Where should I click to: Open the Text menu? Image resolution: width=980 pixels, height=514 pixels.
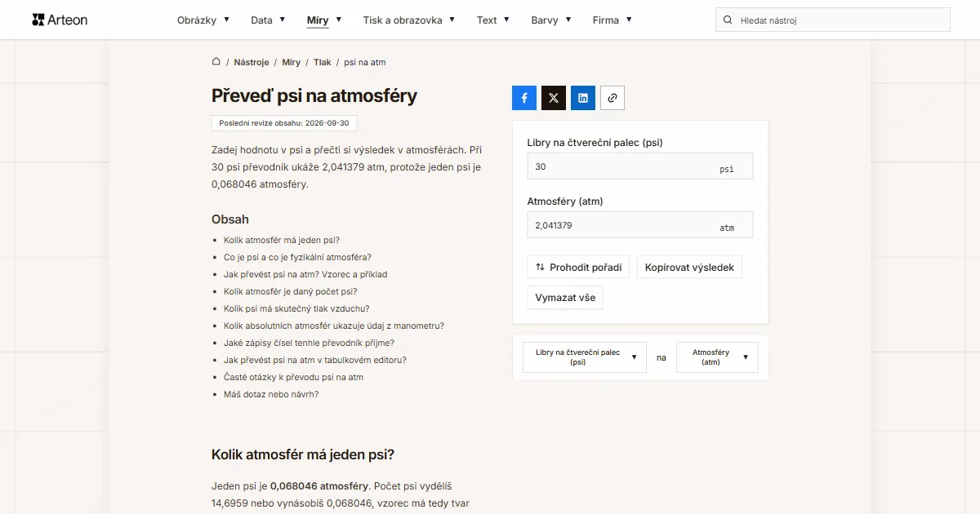[493, 20]
